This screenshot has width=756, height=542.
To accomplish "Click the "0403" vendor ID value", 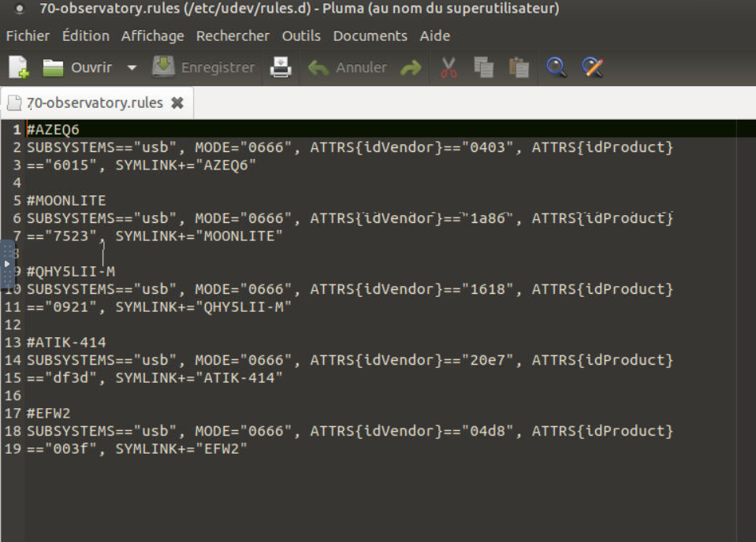I will tap(487, 147).
